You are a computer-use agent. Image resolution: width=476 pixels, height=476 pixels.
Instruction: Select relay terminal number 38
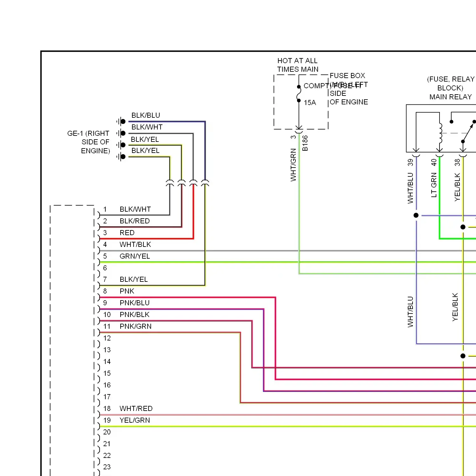(457, 162)
